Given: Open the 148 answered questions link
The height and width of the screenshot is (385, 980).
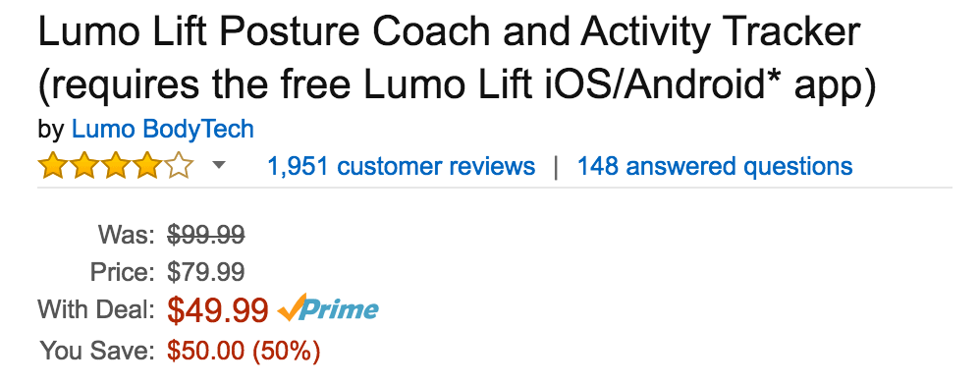Looking at the screenshot, I should 715,166.
